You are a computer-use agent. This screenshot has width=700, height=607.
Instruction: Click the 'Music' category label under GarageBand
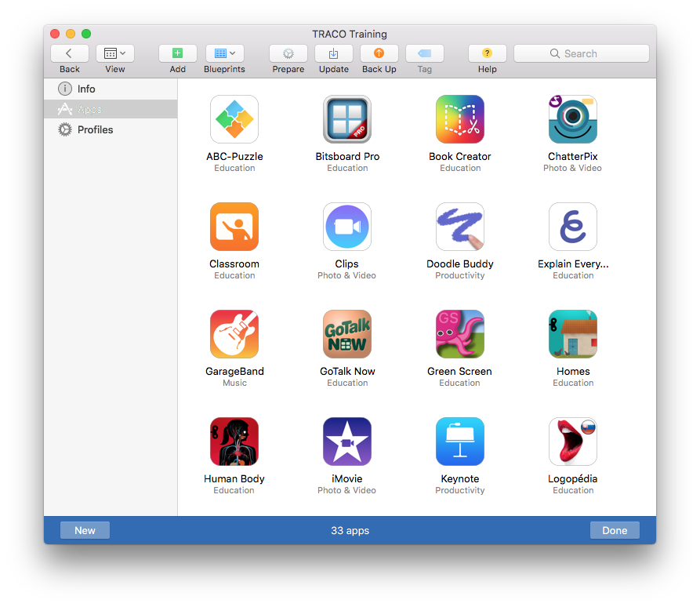[235, 383]
